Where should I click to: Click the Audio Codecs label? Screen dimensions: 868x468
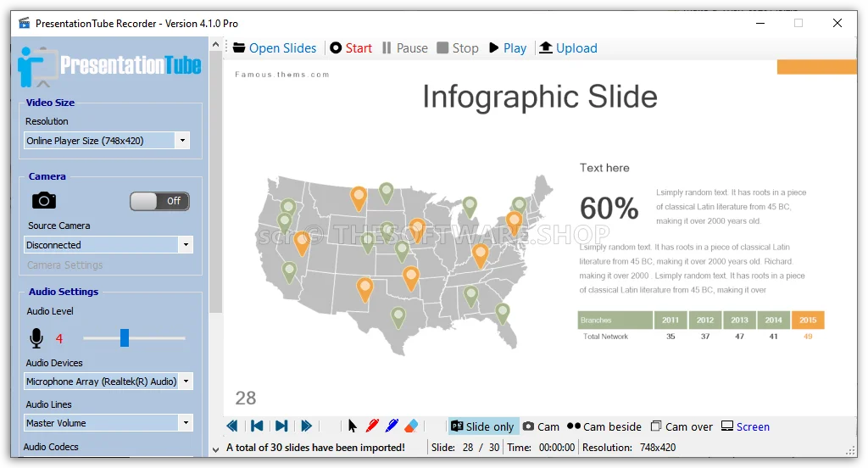(51, 447)
